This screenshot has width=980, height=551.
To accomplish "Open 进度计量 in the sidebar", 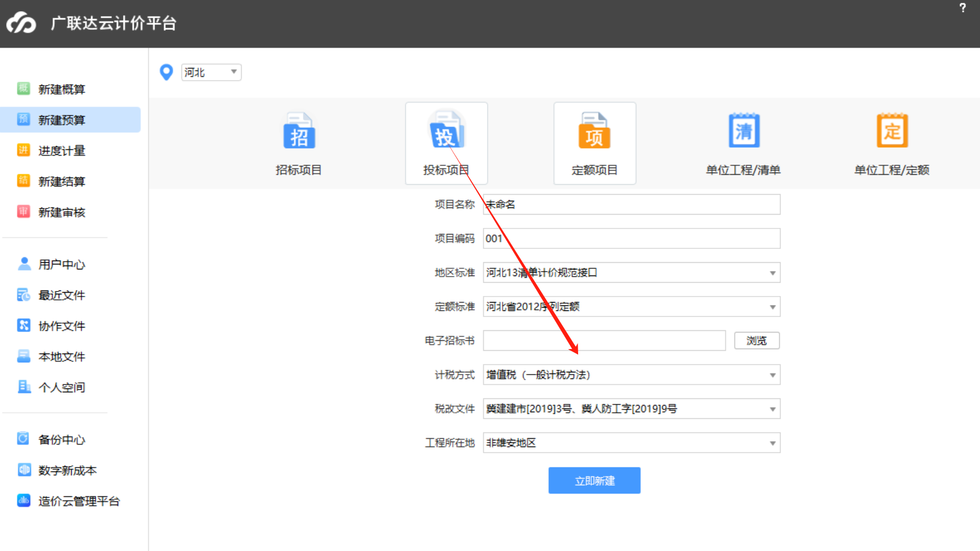I will click(61, 150).
